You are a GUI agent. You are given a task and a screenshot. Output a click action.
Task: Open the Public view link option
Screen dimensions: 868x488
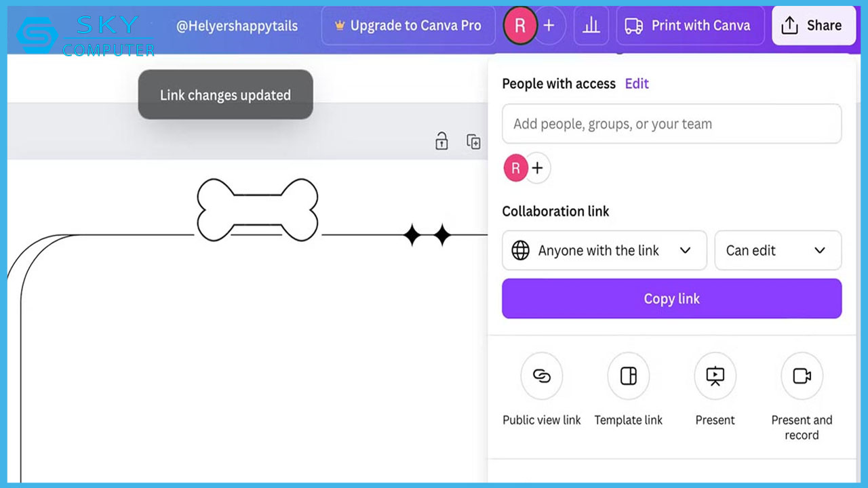(541, 376)
